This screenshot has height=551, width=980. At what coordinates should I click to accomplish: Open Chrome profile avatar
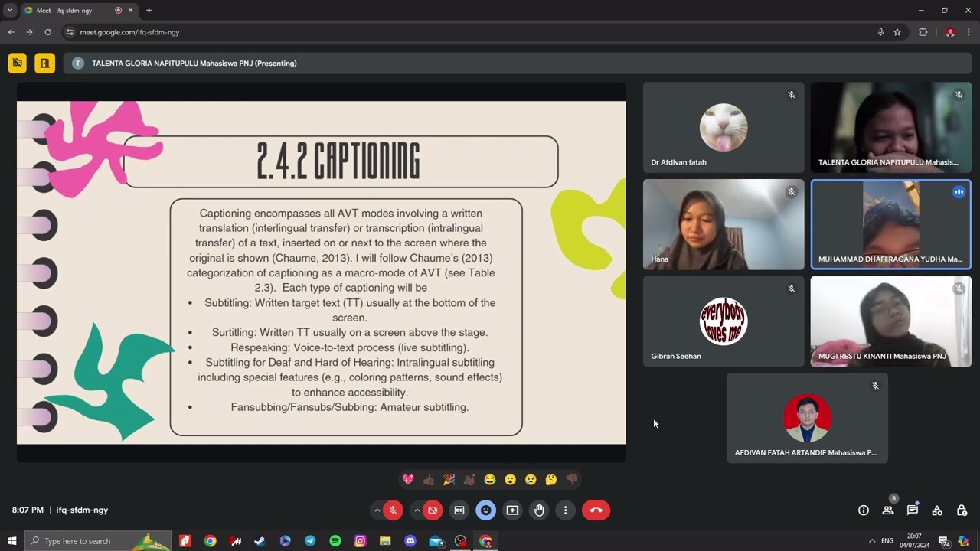[x=949, y=32]
